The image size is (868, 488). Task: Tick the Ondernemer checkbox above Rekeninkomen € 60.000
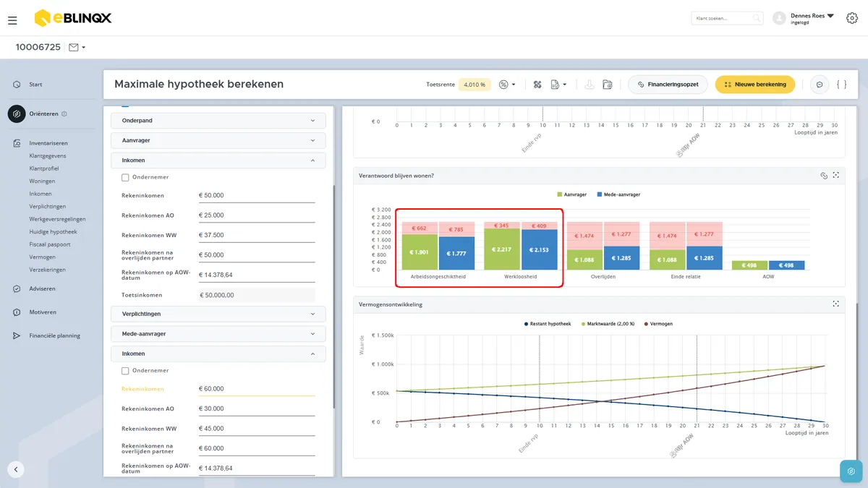(x=125, y=371)
